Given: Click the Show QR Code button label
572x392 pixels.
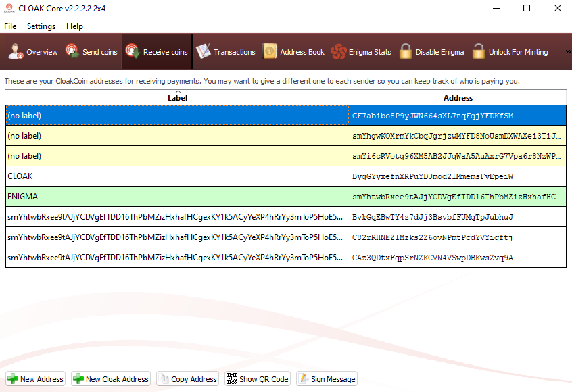Looking at the screenshot, I should point(264,379).
